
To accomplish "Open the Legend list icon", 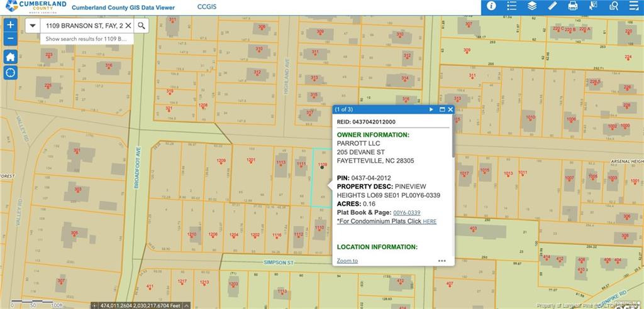I will coord(512,6).
